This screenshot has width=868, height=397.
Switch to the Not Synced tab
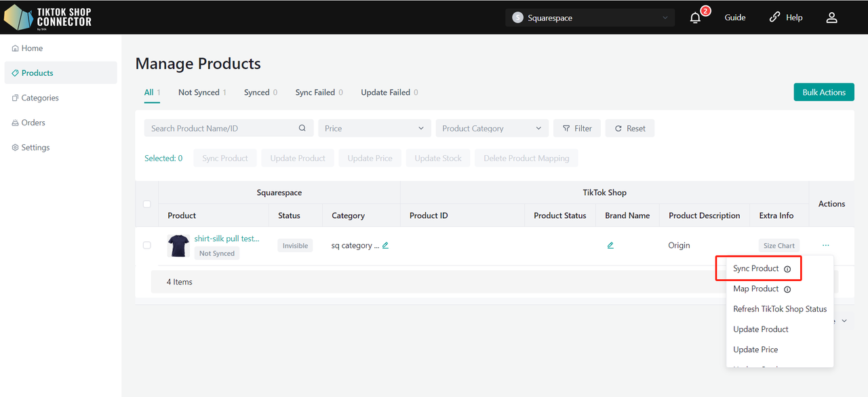coord(202,93)
